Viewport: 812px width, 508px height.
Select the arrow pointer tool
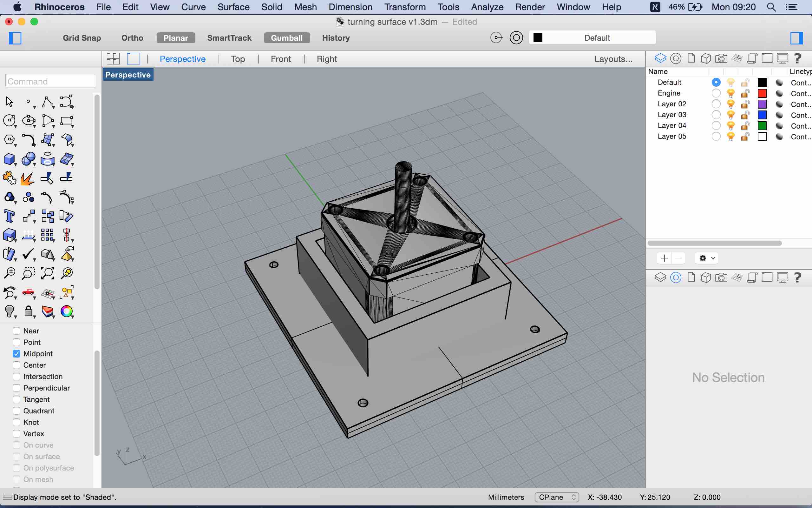coord(10,102)
